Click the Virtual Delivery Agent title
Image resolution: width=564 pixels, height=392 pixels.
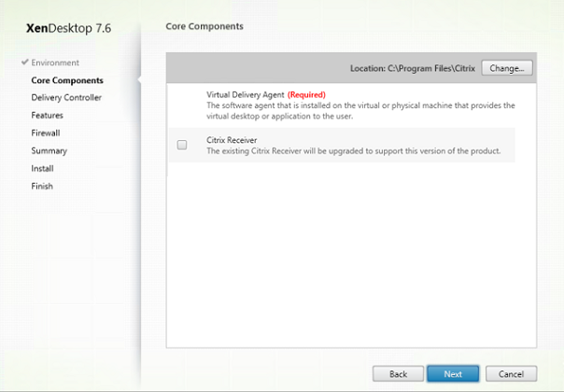pyautogui.click(x=246, y=94)
